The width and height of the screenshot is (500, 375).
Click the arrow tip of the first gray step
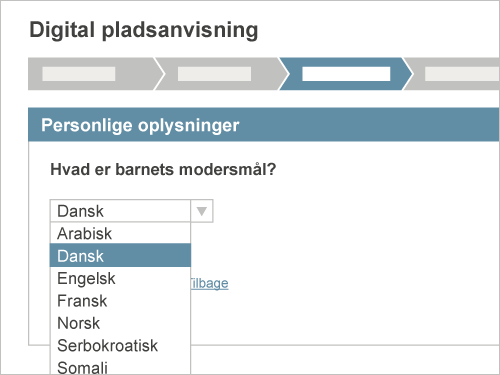[160, 74]
